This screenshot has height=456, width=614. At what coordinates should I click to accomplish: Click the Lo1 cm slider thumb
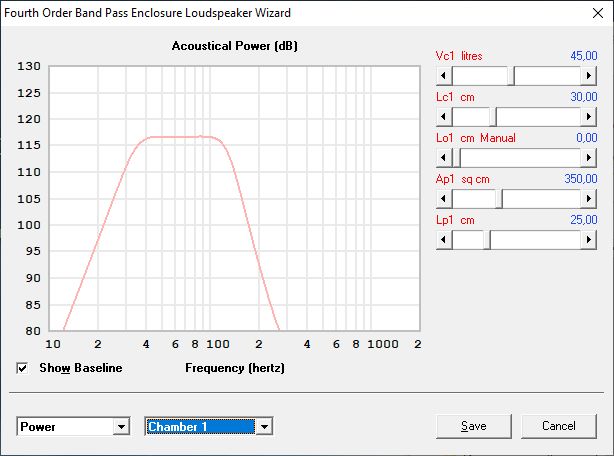click(457, 158)
